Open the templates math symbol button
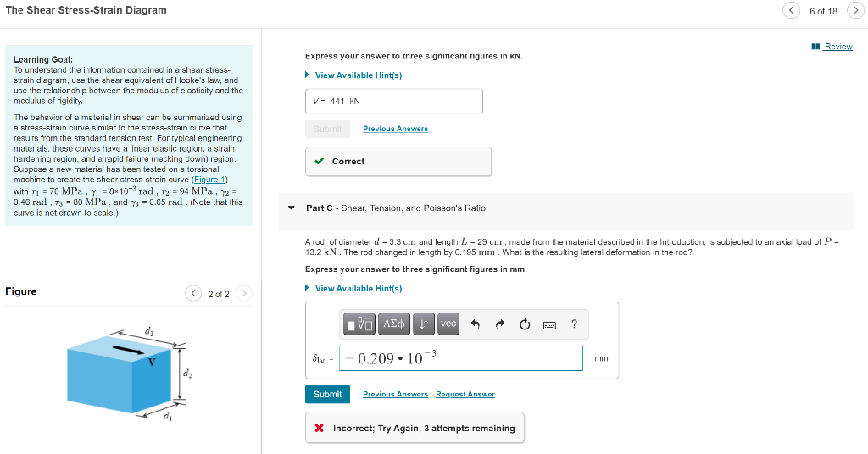Screen dimensions: 868x454 coord(359,324)
